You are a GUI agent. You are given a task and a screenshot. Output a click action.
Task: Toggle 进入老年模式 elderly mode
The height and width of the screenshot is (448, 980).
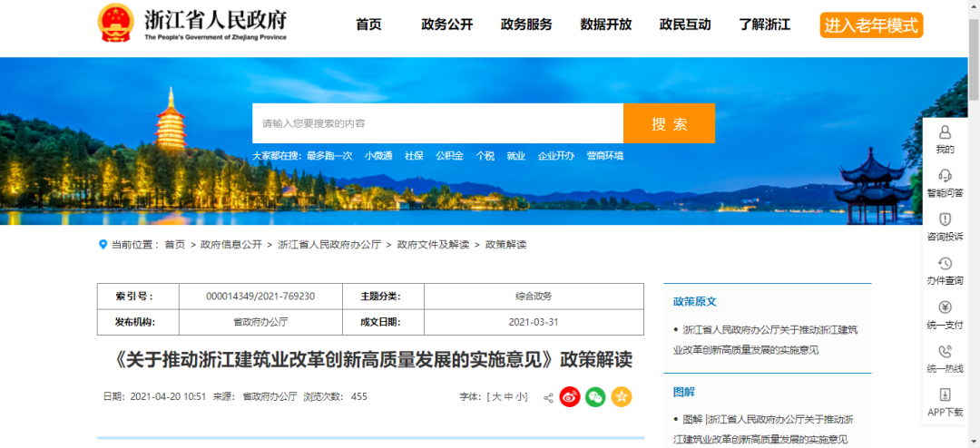(x=871, y=24)
